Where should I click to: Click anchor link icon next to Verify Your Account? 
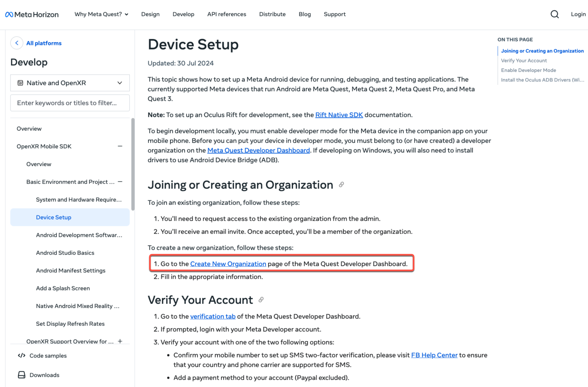261,300
